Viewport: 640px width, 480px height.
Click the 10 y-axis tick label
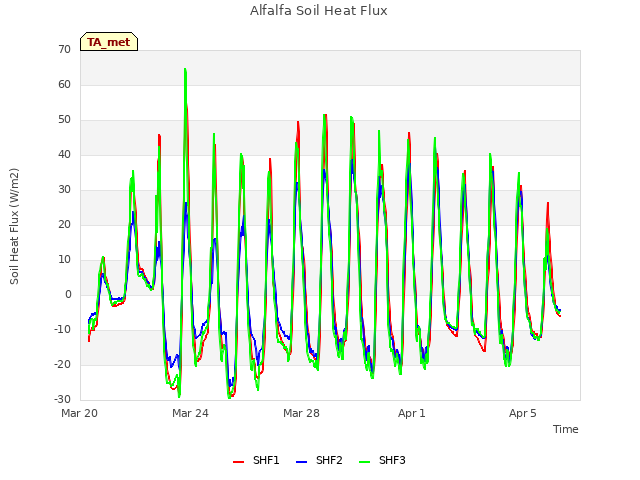64,260
